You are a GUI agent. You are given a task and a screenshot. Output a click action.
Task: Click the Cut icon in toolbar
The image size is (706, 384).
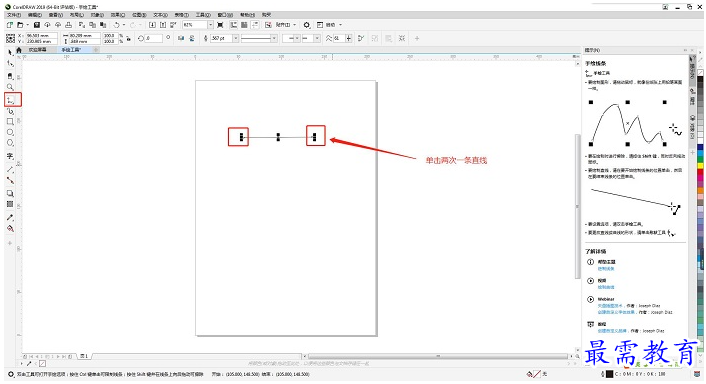click(x=82, y=25)
